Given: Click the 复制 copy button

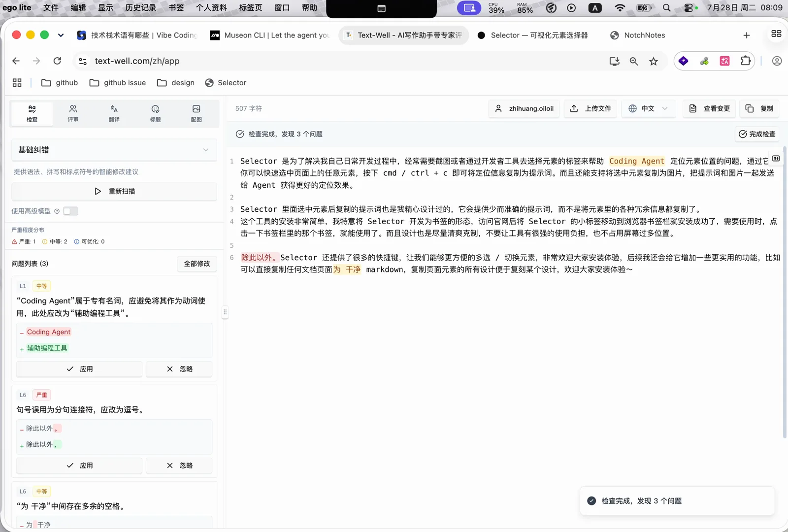Looking at the screenshot, I should pyautogui.click(x=759, y=108).
